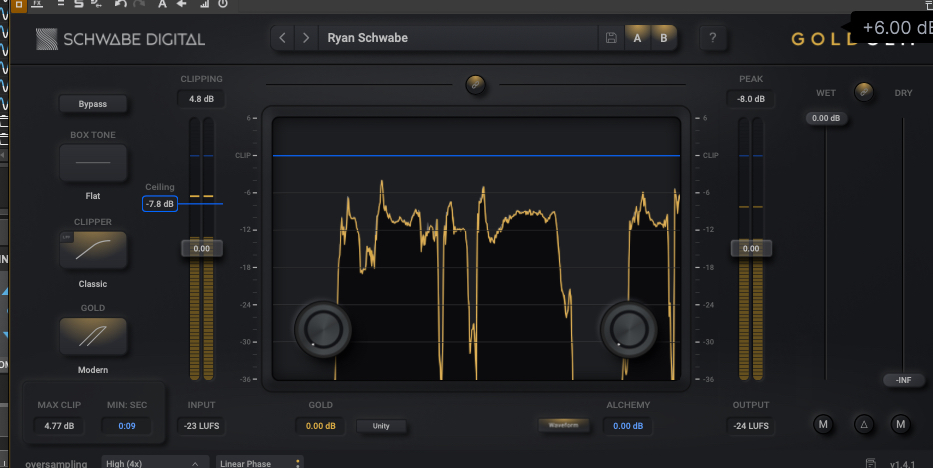Switch to preset slot A
The image size is (933, 468).
pyautogui.click(x=637, y=39)
